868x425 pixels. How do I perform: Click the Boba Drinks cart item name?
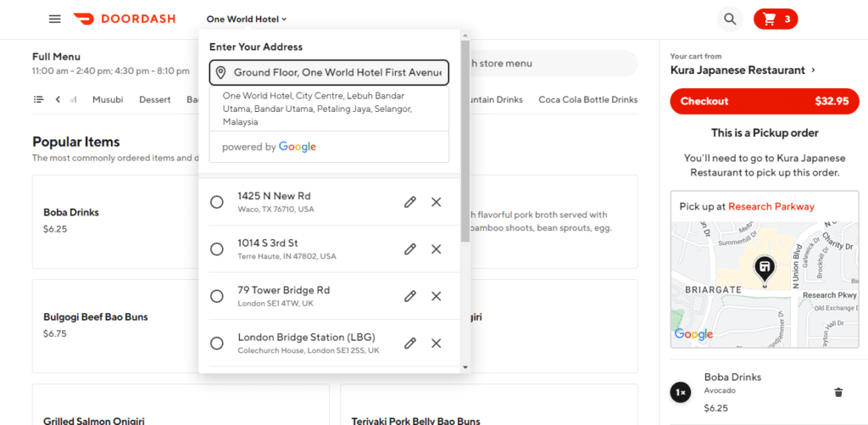pyautogui.click(x=732, y=377)
